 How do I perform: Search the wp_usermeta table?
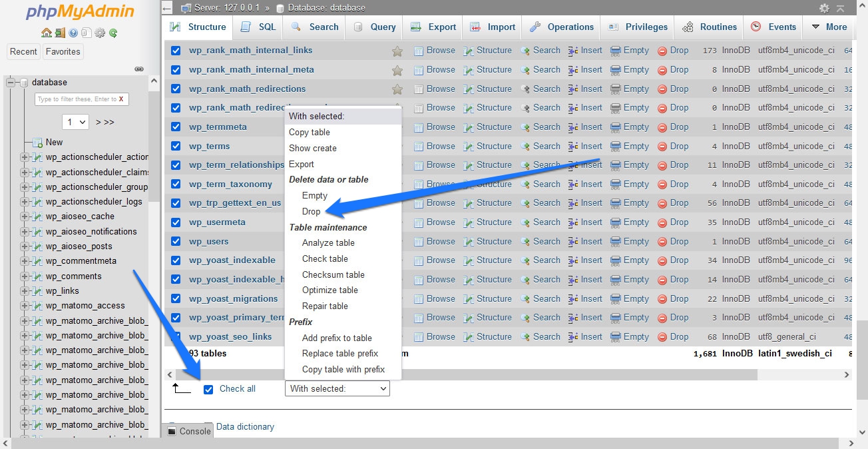point(541,222)
